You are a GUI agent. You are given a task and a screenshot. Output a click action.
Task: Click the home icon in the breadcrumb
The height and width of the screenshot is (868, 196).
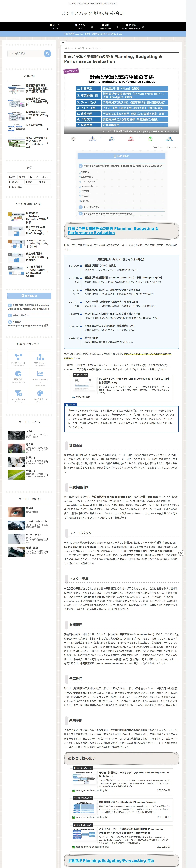(66, 48)
